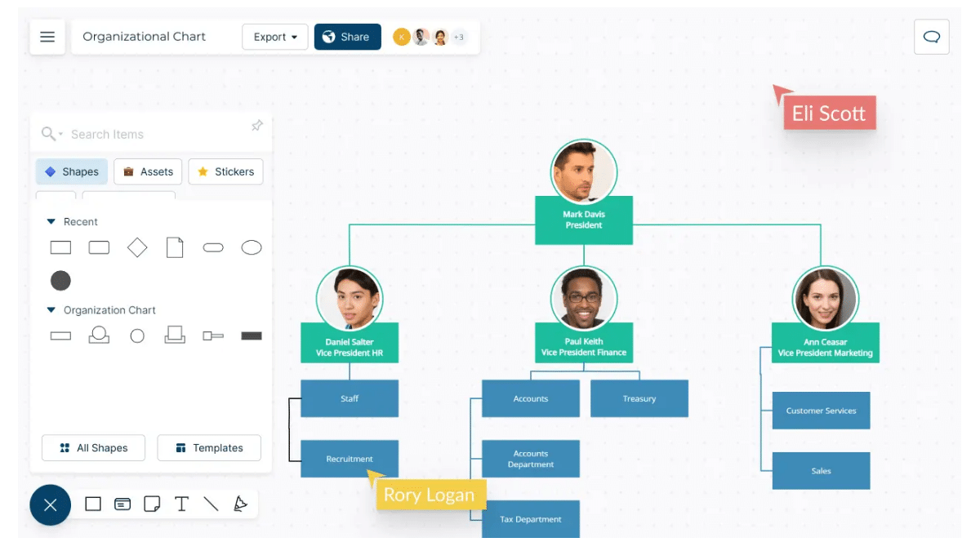This screenshot has width=980, height=551.
Task: Select the Tax Department node
Action: 531,519
